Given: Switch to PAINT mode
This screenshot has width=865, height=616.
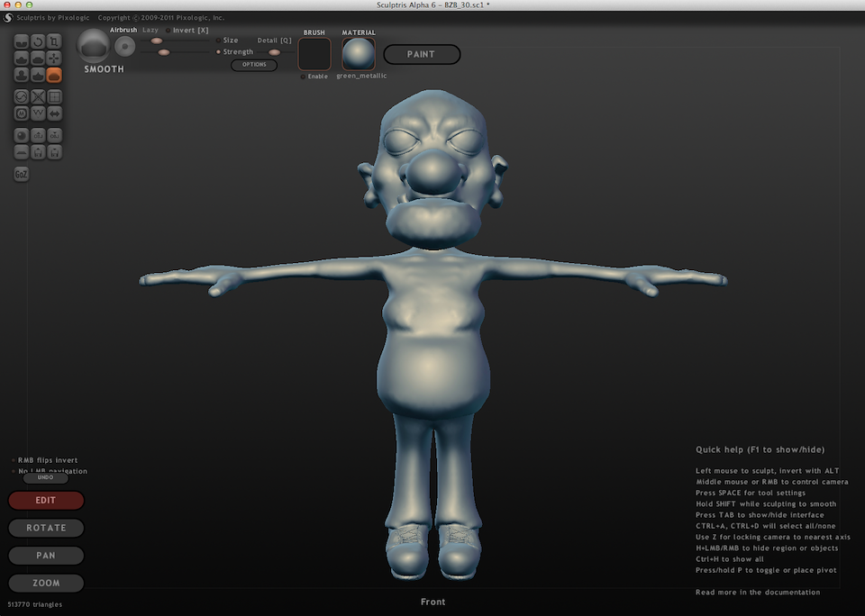Looking at the screenshot, I should (x=421, y=55).
